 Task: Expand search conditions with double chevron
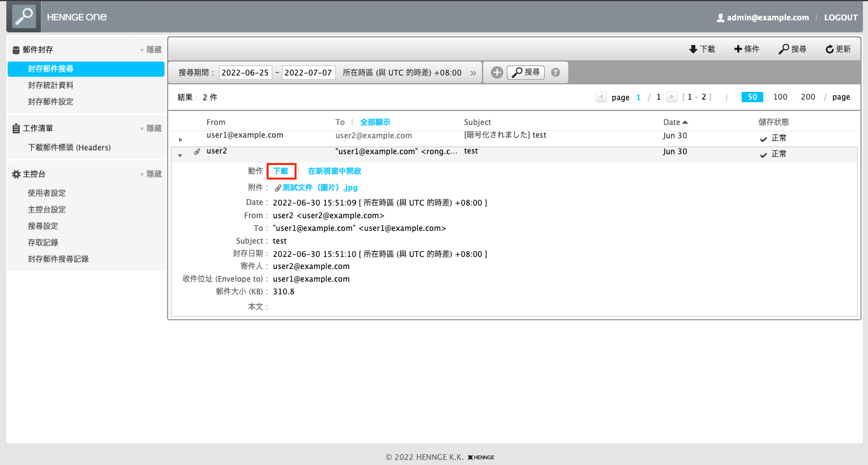click(x=473, y=73)
